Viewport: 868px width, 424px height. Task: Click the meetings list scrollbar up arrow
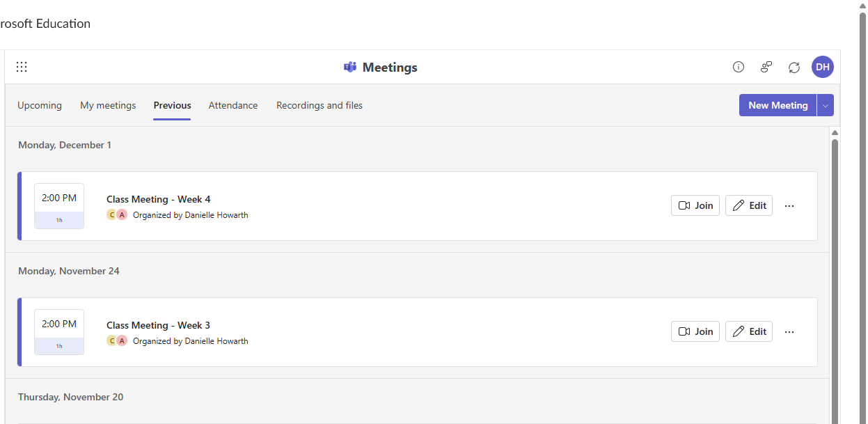835,132
